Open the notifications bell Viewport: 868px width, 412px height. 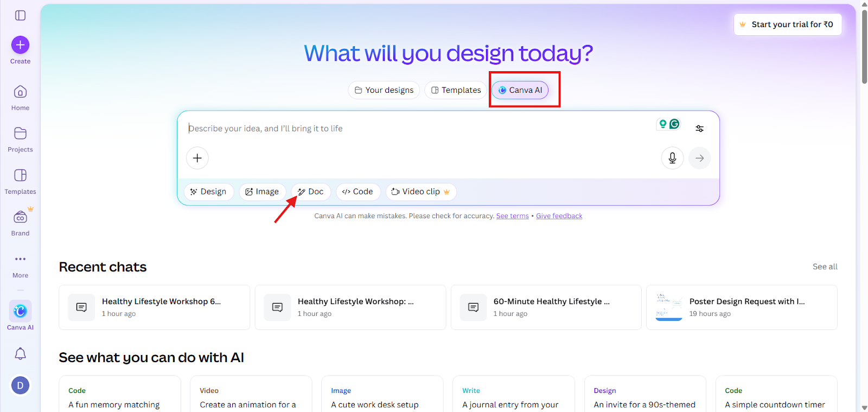tap(20, 354)
